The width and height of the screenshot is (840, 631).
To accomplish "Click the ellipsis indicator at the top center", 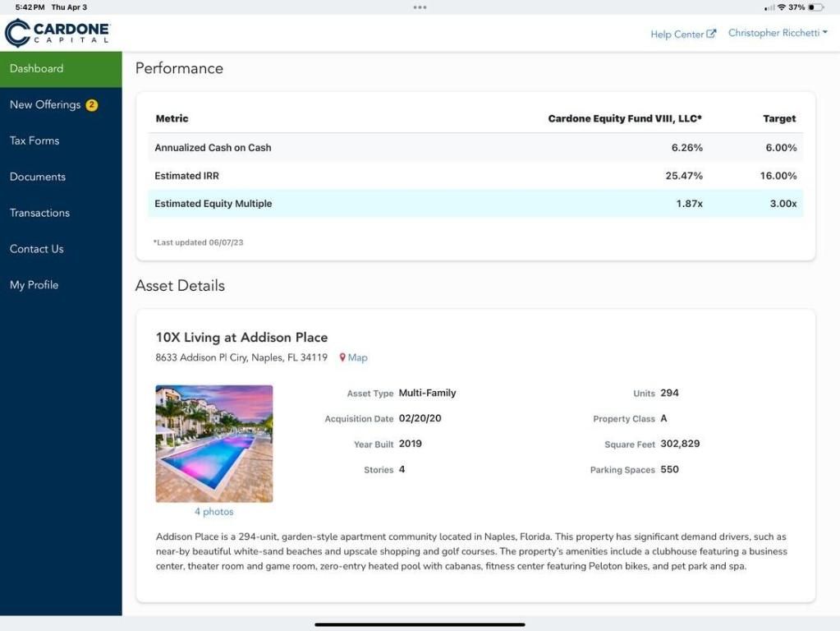I will pos(420,7).
